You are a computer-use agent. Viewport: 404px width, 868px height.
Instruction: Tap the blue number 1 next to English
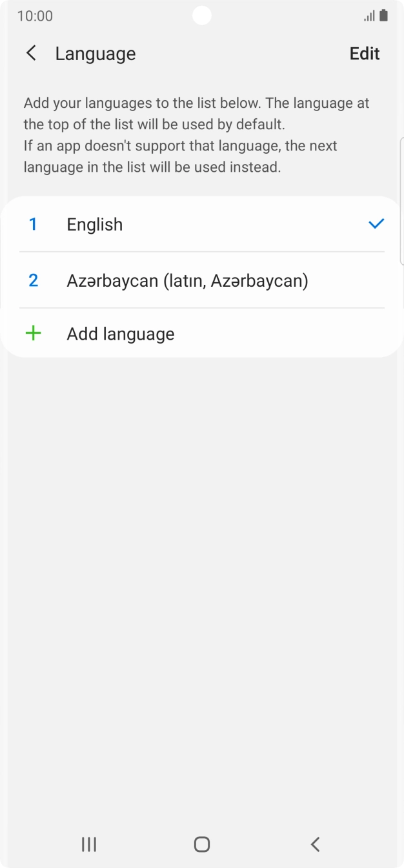tap(33, 224)
